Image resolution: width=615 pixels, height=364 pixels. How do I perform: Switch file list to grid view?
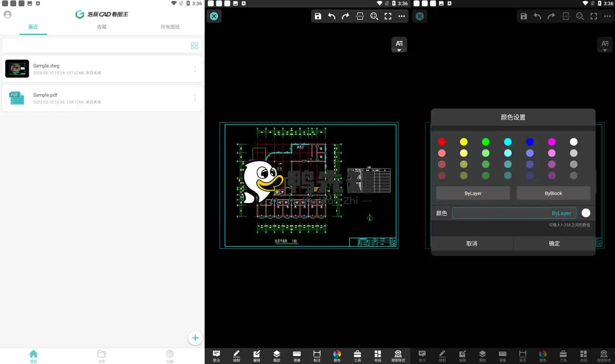(x=194, y=45)
